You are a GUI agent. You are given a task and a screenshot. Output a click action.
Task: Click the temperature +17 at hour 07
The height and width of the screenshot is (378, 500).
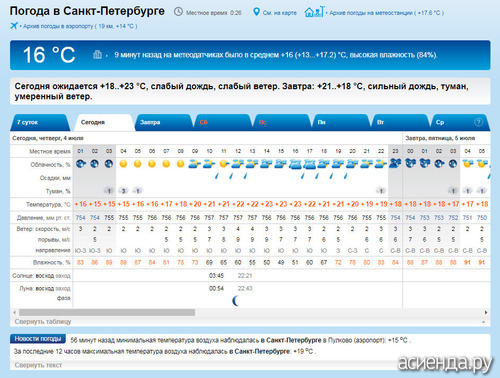(x=166, y=204)
